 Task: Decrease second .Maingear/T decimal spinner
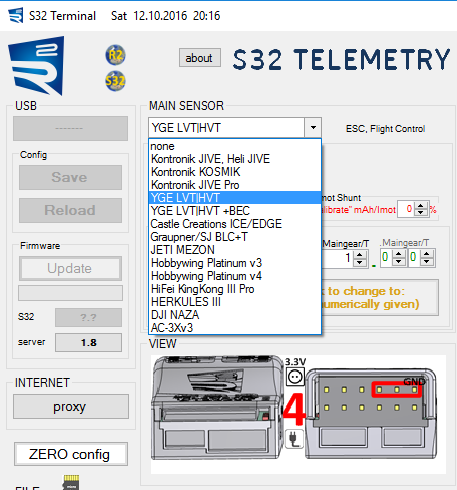[x=427, y=262]
